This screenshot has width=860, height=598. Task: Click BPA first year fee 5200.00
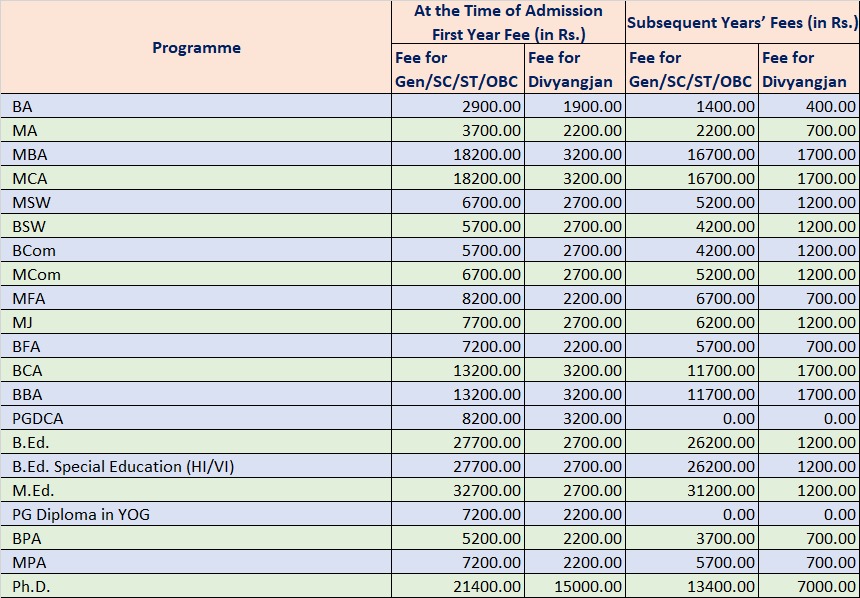(458, 538)
